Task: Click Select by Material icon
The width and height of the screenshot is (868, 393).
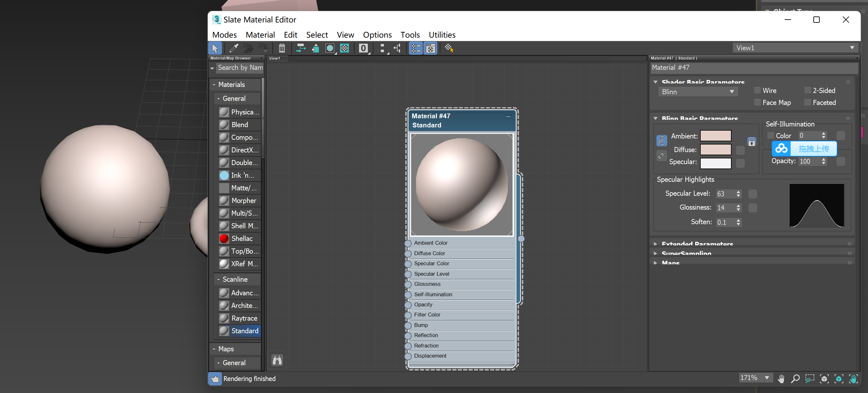Action: [x=449, y=48]
